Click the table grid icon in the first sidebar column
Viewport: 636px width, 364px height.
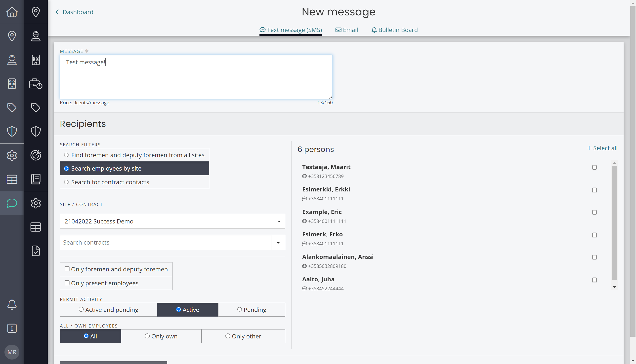click(12, 179)
